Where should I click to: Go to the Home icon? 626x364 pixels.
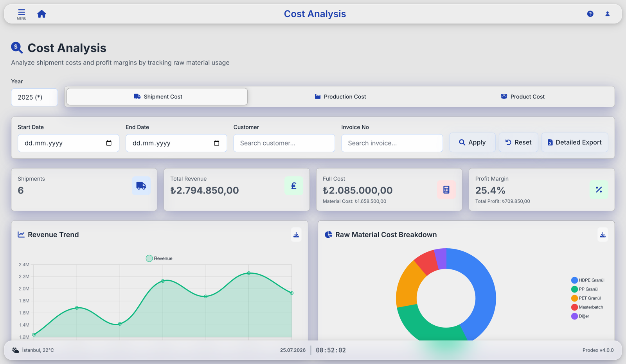click(x=41, y=14)
